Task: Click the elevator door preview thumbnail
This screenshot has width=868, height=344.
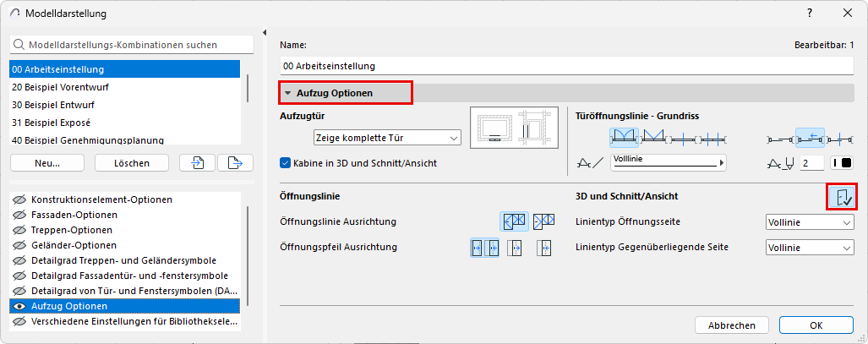Action: (514, 128)
